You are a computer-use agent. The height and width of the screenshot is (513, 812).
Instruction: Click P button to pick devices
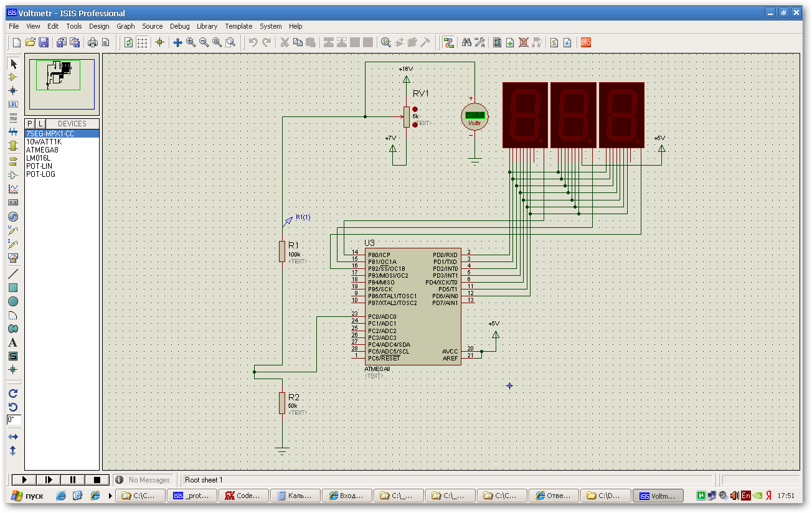click(x=31, y=124)
